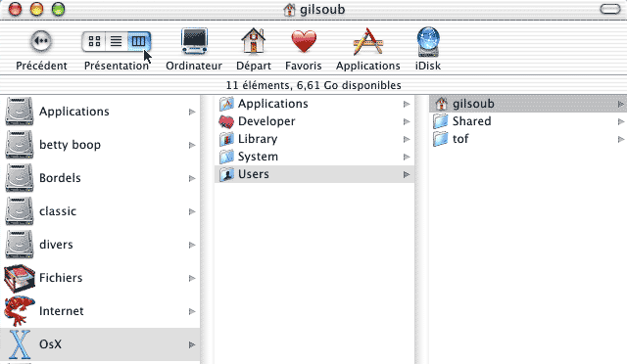Select the betty boop disk icon
627x364 pixels.
pyautogui.click(x=20, y=145)
